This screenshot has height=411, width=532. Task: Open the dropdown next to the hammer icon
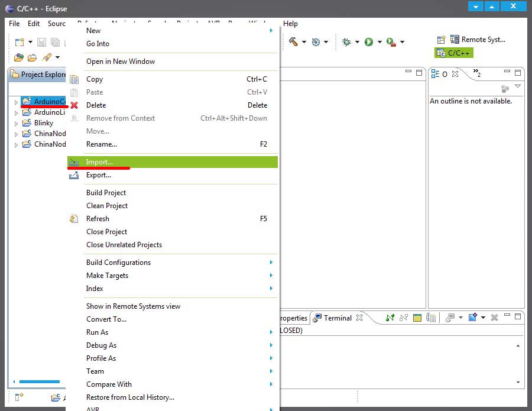click(304, 42)
